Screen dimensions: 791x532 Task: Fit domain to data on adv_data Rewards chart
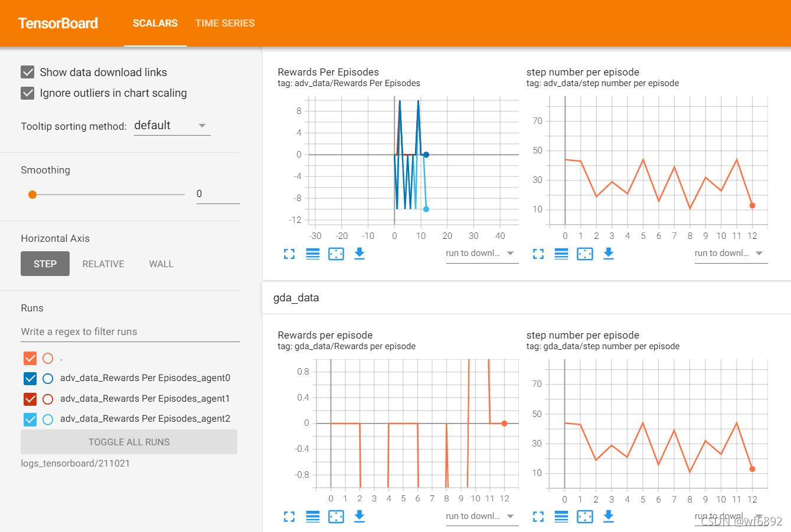point(336,254)
